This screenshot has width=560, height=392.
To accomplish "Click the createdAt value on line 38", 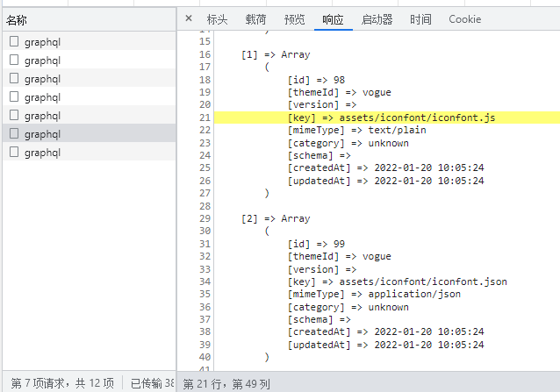I will click(429, 331).
